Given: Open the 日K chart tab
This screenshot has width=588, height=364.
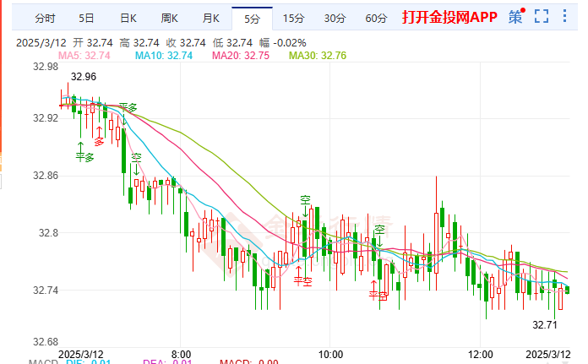Looking at the screenshot, I should click(128, 18).
